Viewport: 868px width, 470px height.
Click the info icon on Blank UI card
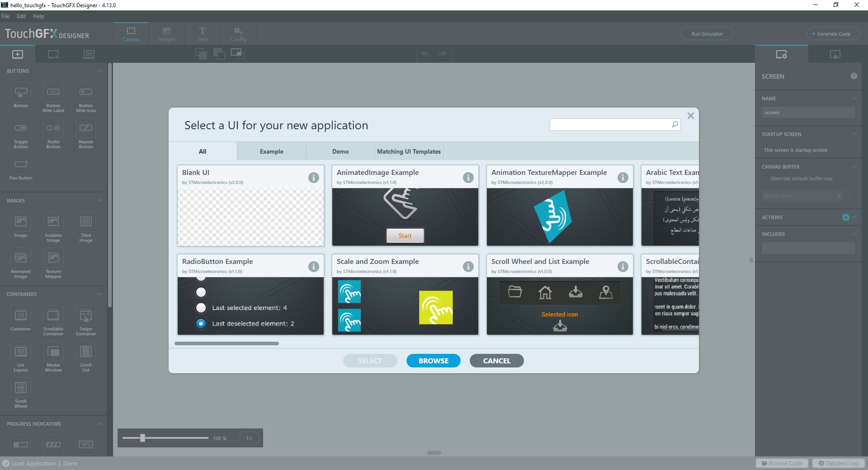313,178
